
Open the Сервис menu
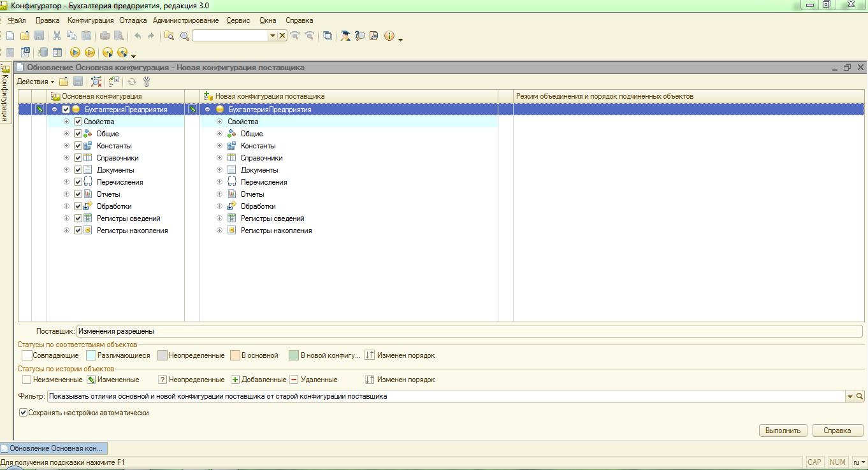(238, 20)
